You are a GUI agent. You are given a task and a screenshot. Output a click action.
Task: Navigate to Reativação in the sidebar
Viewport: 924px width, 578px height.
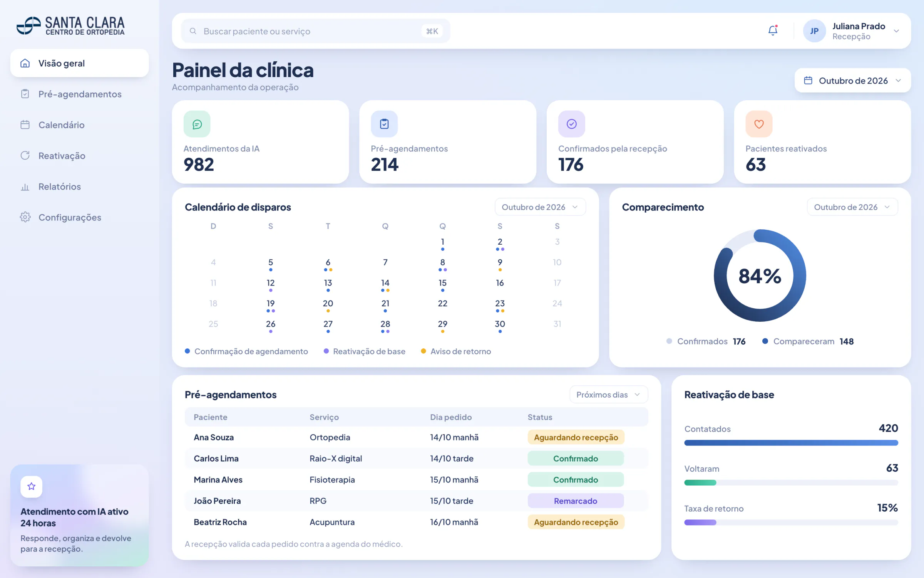pos(79,156)
